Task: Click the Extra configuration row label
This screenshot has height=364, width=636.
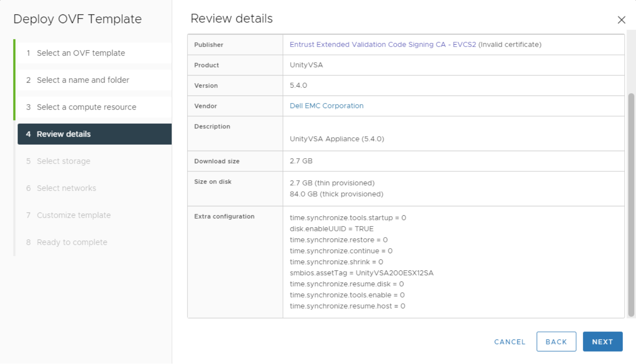Action: pyautogui.click(x=224, y=216)
